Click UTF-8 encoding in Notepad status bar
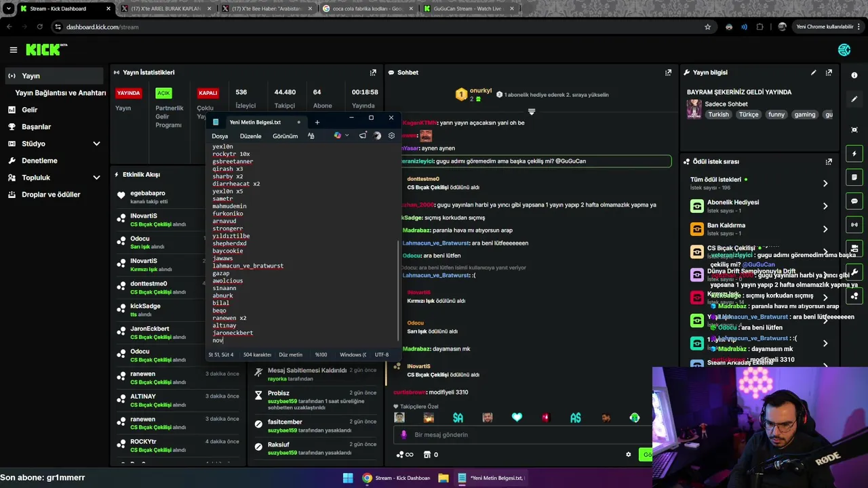 (382, 355)
